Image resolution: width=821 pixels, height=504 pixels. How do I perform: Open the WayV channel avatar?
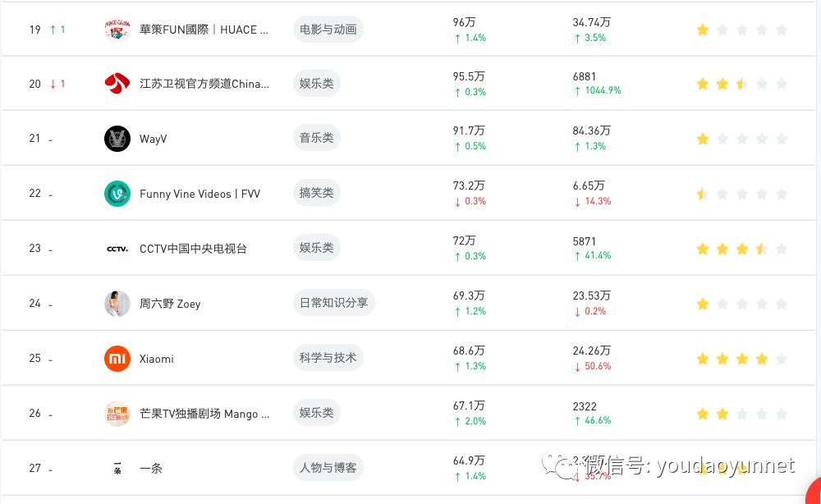pyautogui.click(x=117, y=139)
